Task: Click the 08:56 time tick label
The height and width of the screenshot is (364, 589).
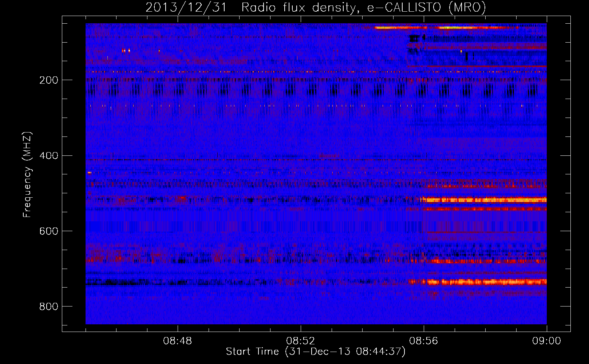Action: pos(424,341)
